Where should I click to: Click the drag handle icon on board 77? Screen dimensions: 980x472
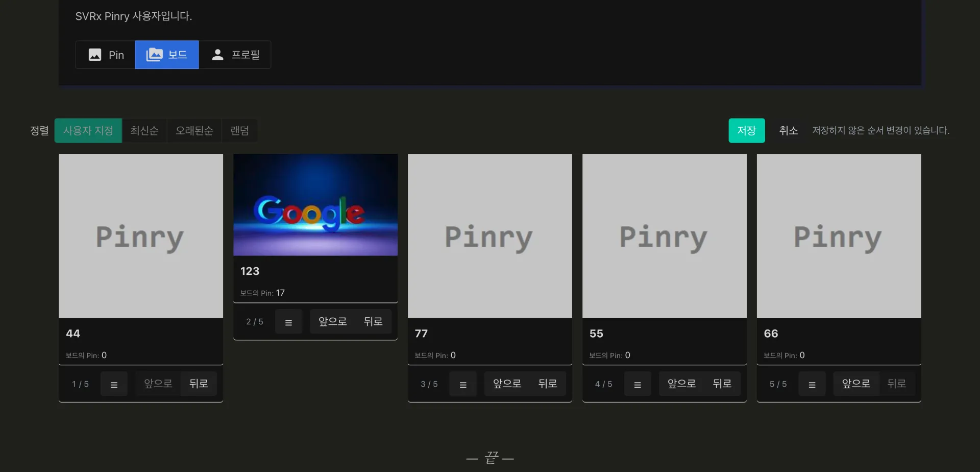tap(463, 384)
